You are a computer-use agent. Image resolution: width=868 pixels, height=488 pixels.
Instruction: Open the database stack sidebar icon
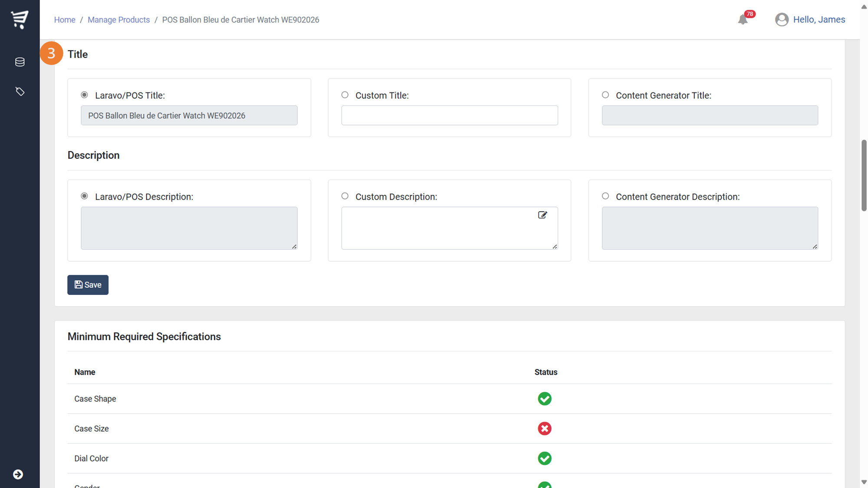pyautogui.click(x=20, y=62)
